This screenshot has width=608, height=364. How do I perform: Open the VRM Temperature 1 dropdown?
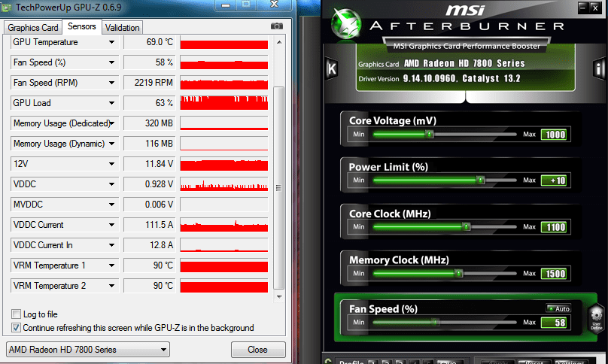click(111, 265)
